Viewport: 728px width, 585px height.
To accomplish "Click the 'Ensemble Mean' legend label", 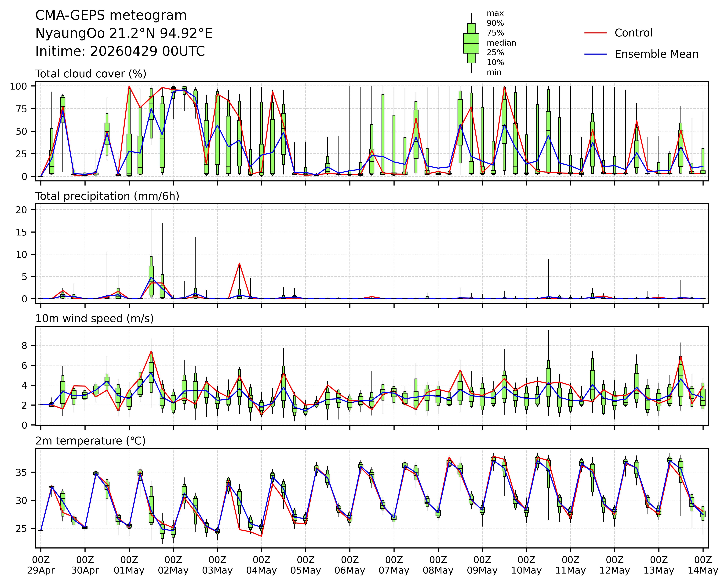I will tap(656, 54).
